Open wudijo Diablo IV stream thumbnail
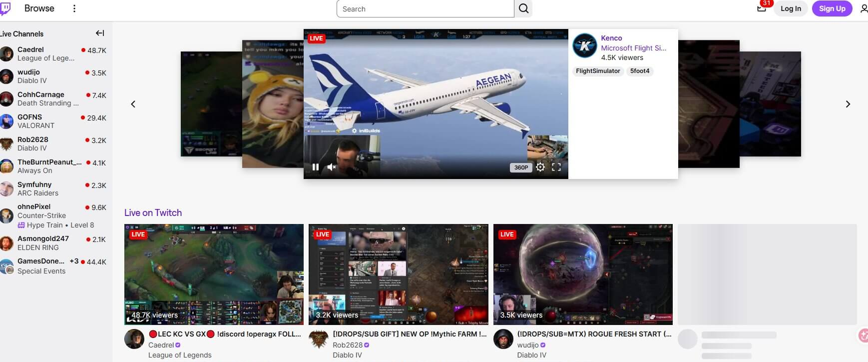 (x=583, y=274)
